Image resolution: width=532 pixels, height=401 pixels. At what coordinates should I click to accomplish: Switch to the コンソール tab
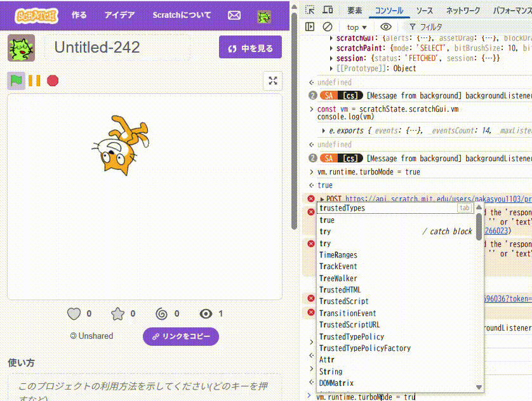(389, 11)
